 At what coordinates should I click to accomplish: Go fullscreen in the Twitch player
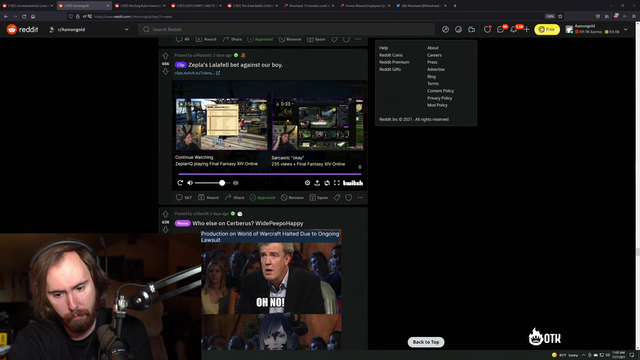337,183
